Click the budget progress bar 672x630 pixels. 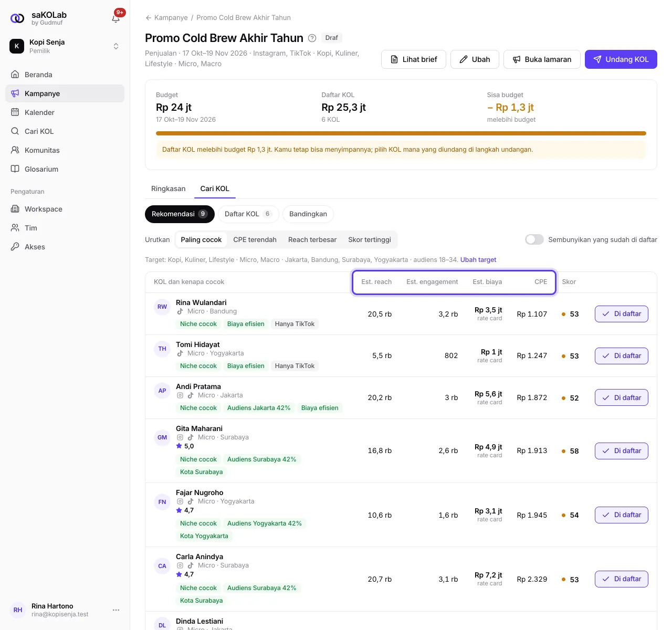click(401, 133)
